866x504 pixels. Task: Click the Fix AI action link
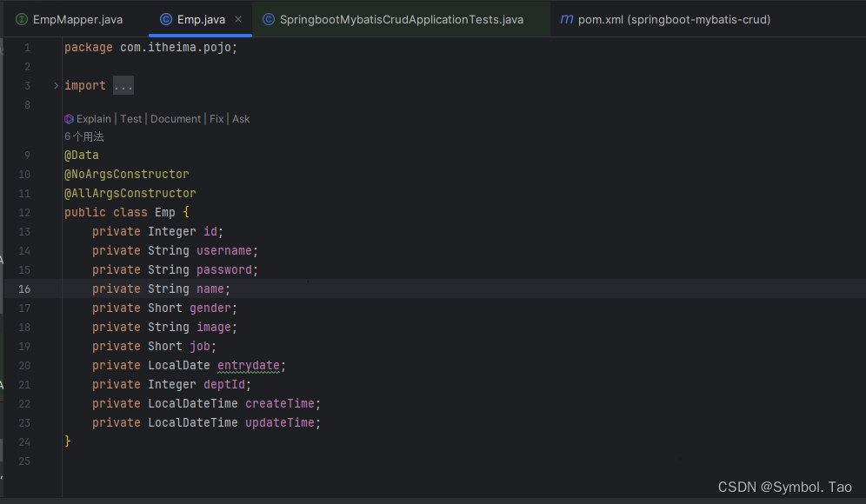(x=216, y=118)
